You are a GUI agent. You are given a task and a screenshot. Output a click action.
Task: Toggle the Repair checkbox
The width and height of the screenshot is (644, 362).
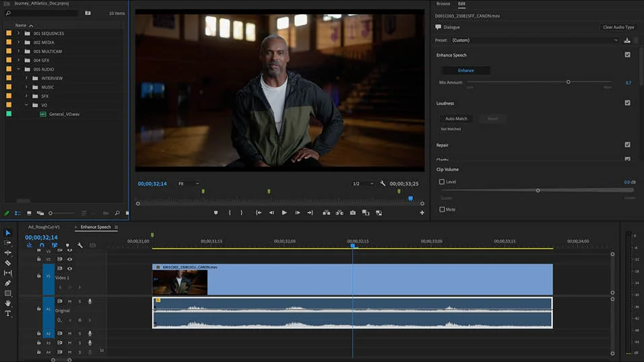click(x=628, y=145)
